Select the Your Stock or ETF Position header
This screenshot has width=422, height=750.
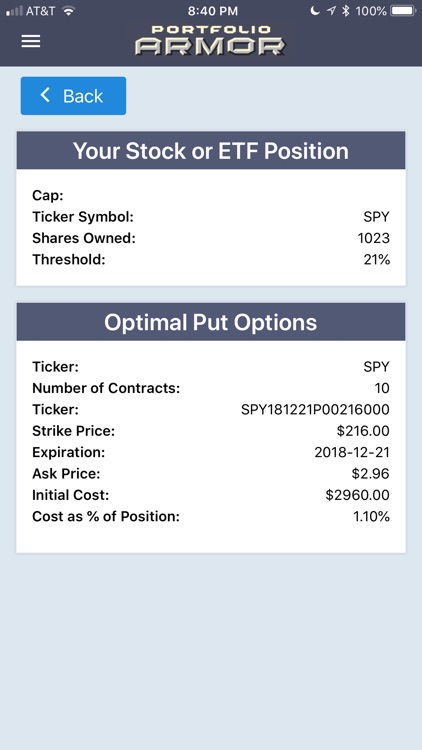pyautogui.click(x=211, y=150)
